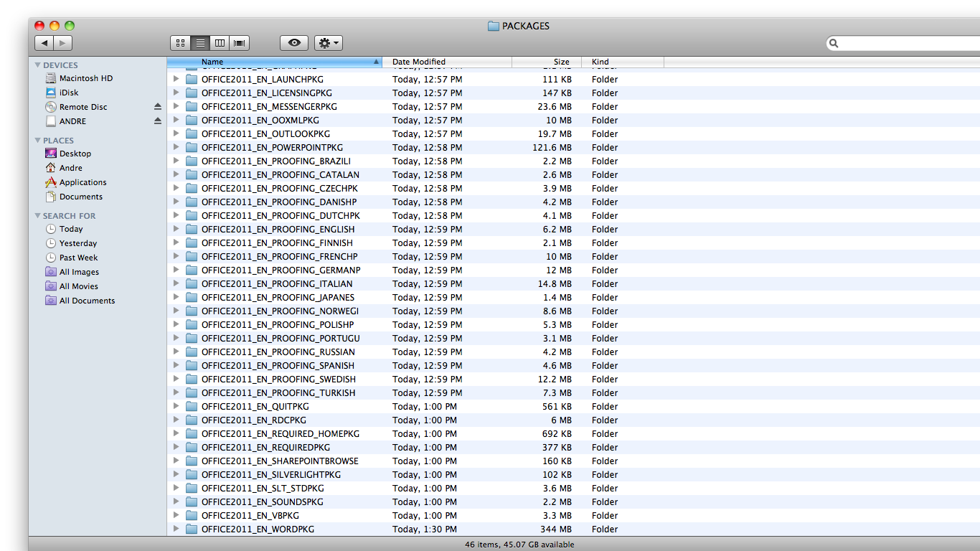The height and width of the screenshot is (551, 980).
Task: Select the OFFICE2011_EN_OOXMLPKG row
Action: pyautogui.click(x=573, y=120)
